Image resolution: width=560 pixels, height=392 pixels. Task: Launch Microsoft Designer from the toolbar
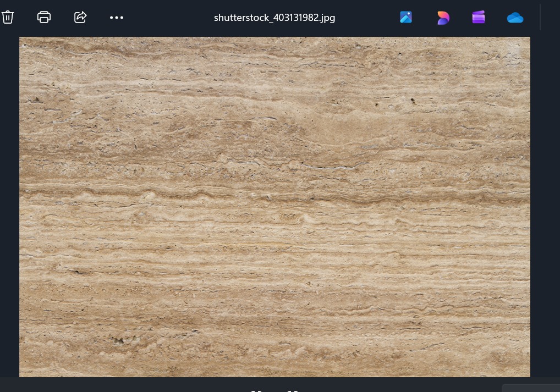click(443, 18)
